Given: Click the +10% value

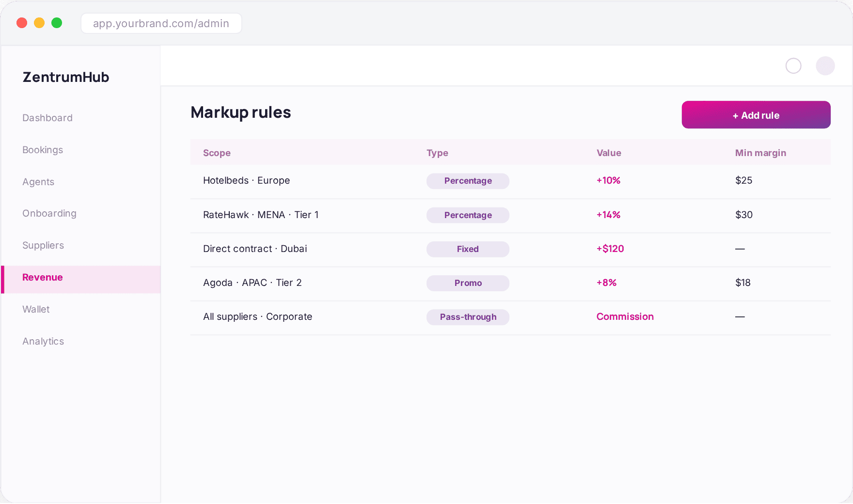Looking at the screenshot, I should pos(608,180).
